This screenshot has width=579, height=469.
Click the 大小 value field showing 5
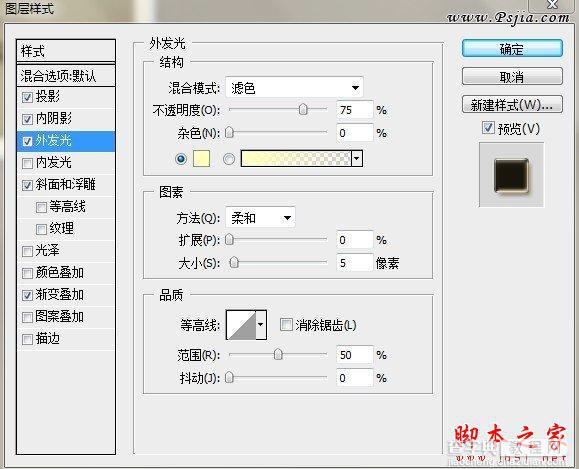coord(355,263)
